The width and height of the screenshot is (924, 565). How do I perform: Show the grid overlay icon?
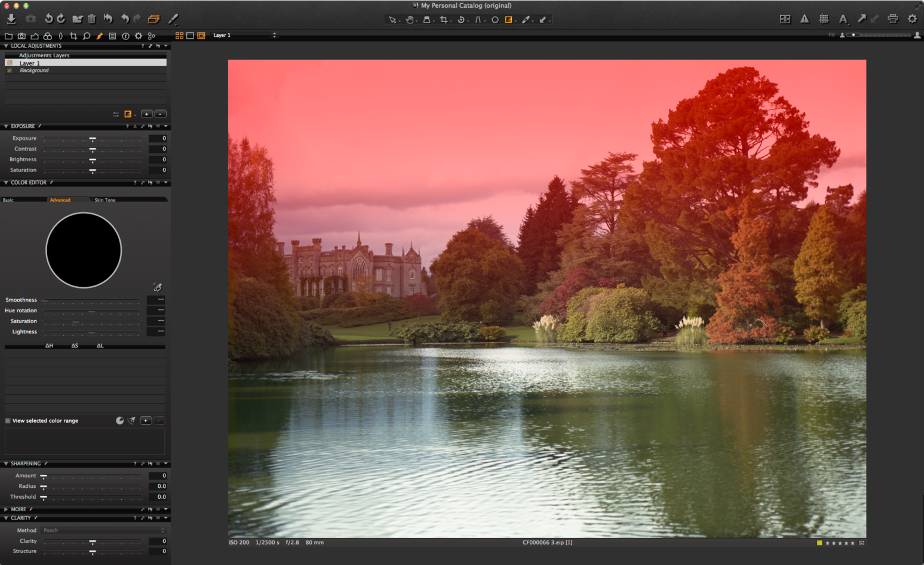coord(824,19)
